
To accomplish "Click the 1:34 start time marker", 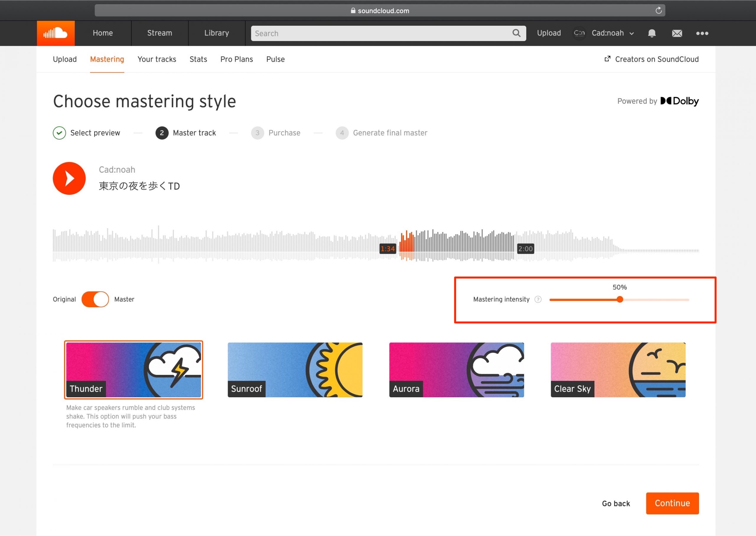I will pyautogui.click(x=387, y=249).
